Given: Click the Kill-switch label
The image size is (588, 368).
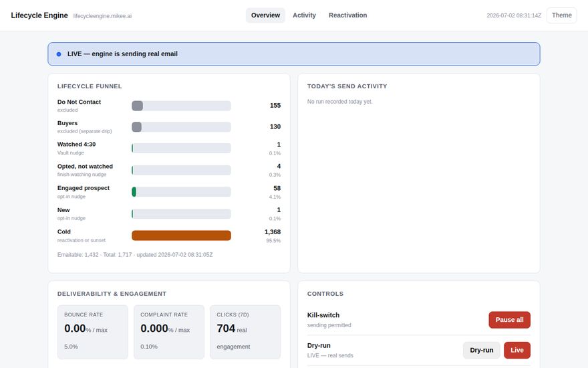Looking at the screenshot, I should (x=323, y=315).
